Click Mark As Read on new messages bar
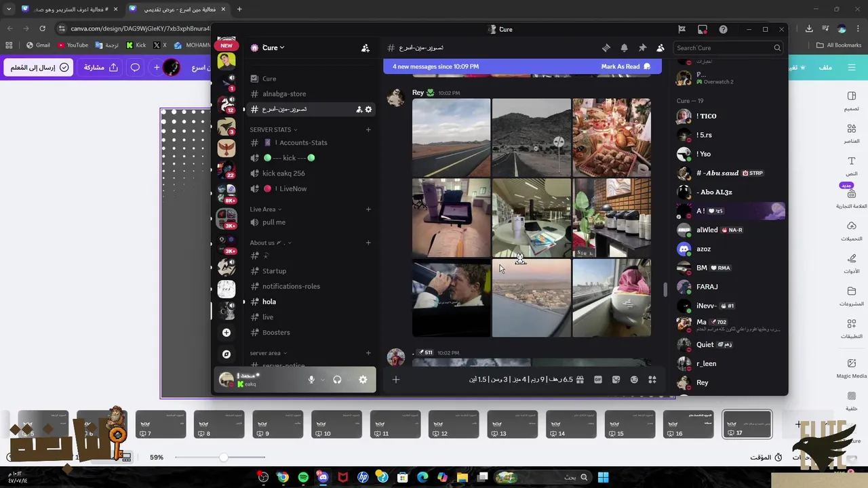Viewport: 868px width, 488px height. coord(625,66)
